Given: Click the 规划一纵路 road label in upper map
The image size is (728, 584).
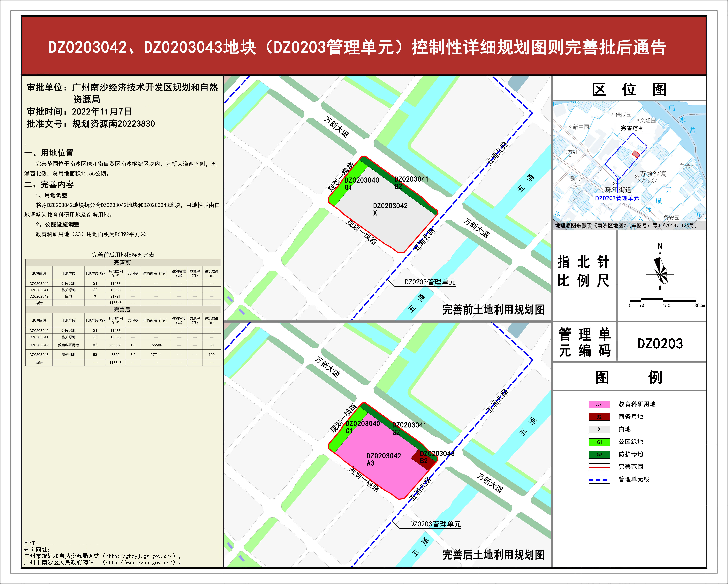Looking at the screenshot, I should click(x=362, y=232).
